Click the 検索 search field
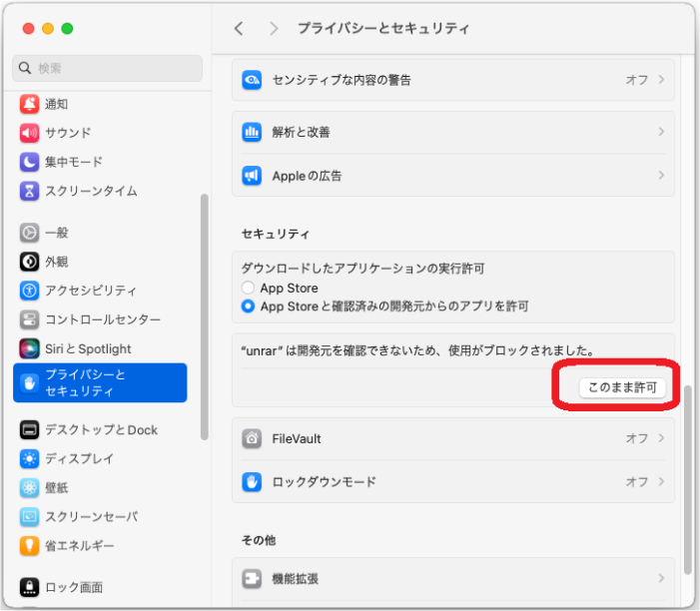This screenshot has width=700, height=611. click(x=107, y=68)
